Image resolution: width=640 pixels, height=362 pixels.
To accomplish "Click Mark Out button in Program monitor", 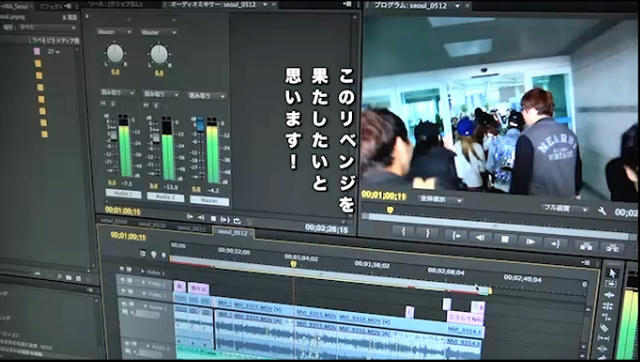I will pyautogui.click(x=428, y=233).
